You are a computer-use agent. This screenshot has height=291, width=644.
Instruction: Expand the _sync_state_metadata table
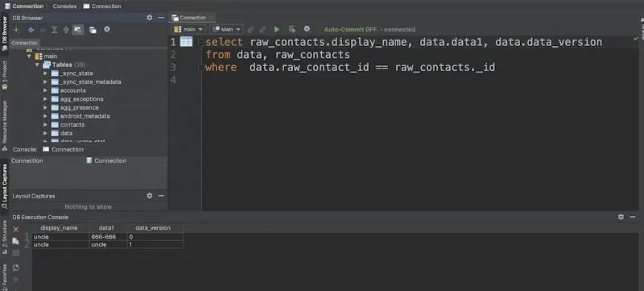45,81
